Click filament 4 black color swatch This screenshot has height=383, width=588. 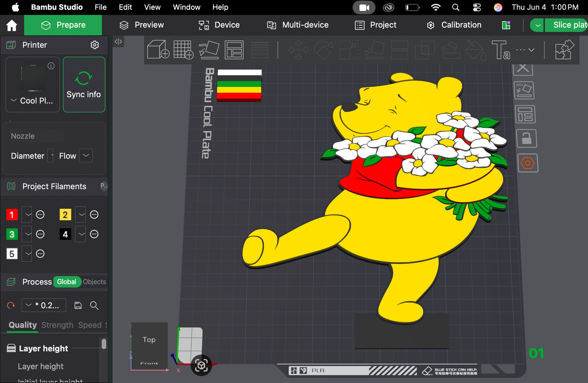click(x=65, y=234)
